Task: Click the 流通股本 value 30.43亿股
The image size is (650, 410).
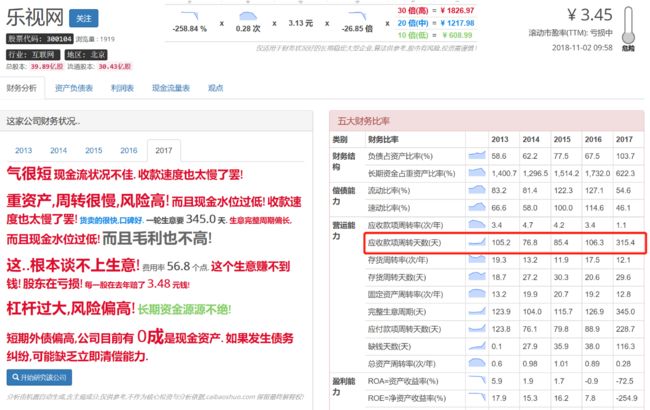Action: (114, 66)
